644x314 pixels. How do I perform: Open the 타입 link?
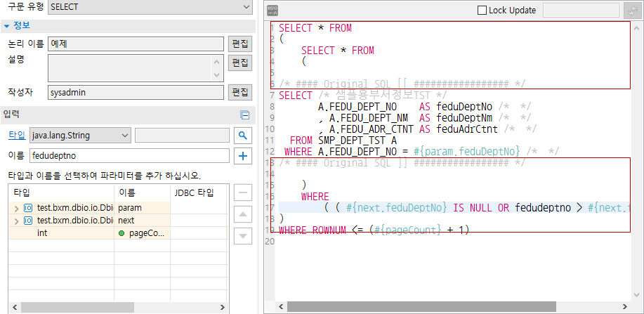tap(17, 135)
